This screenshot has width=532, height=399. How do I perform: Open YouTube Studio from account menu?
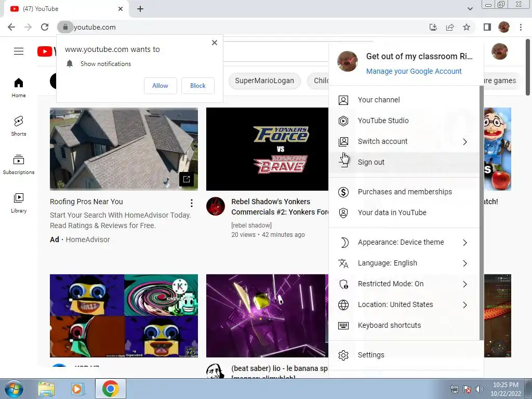pos(404,121)
